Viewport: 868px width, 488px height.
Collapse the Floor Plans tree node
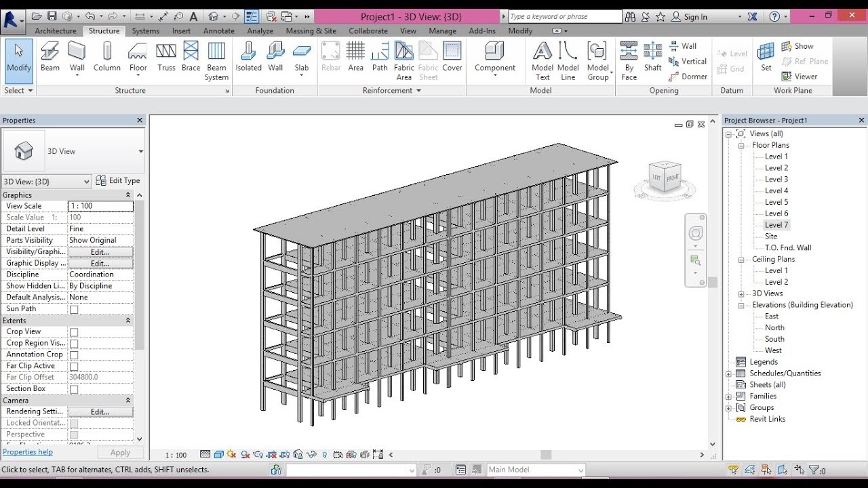click(x=741, y=145)
